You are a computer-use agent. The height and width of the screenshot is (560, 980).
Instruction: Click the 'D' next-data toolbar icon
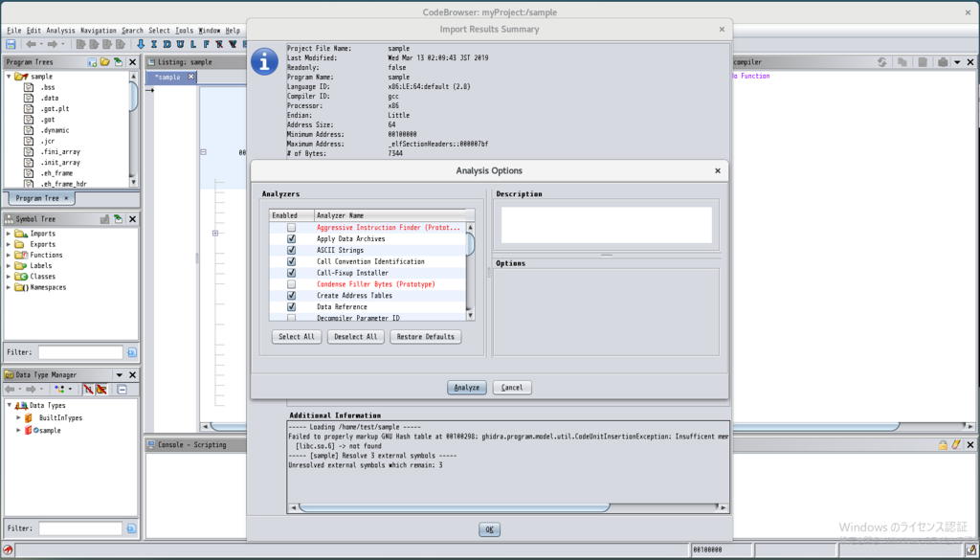(167, 44)
